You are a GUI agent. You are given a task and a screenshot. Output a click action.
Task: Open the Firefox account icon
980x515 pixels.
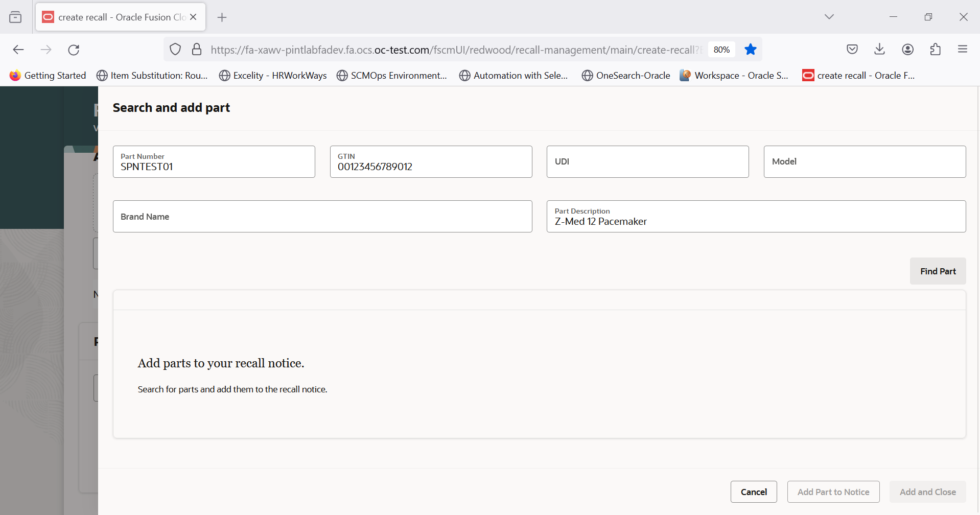907,49
